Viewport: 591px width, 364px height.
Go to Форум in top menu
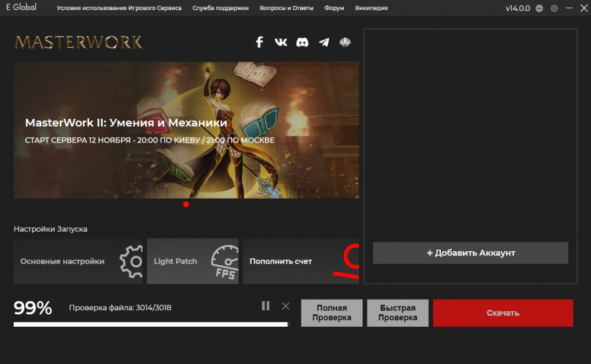pos(335,8)
